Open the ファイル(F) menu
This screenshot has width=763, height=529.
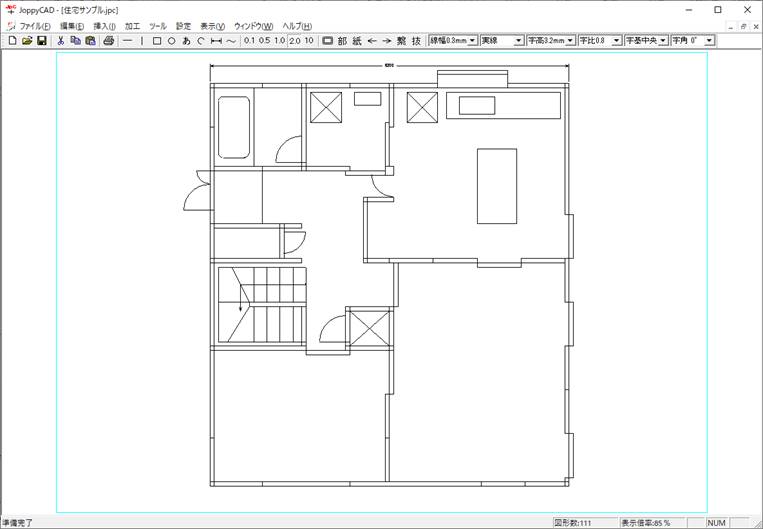[34, 25]
